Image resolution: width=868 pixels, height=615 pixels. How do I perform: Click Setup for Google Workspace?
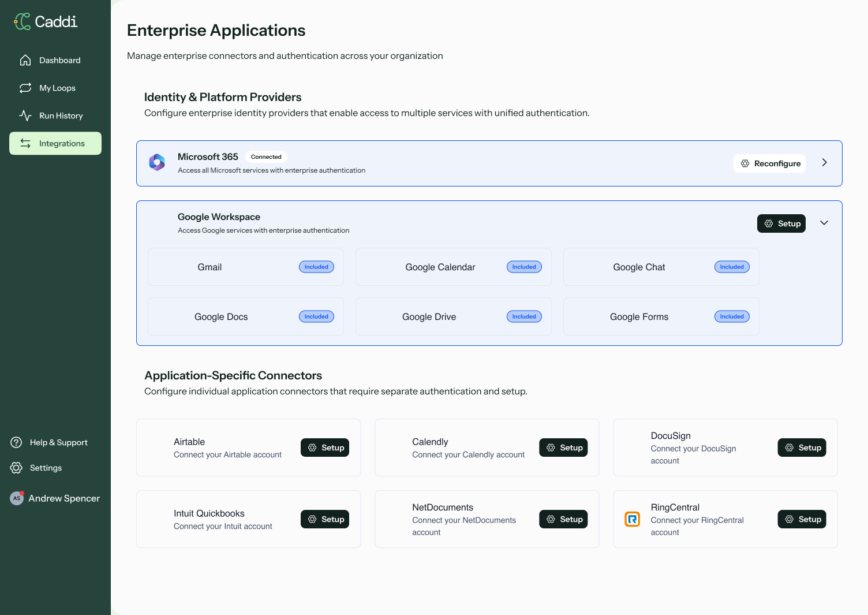(x=781, y=223)
